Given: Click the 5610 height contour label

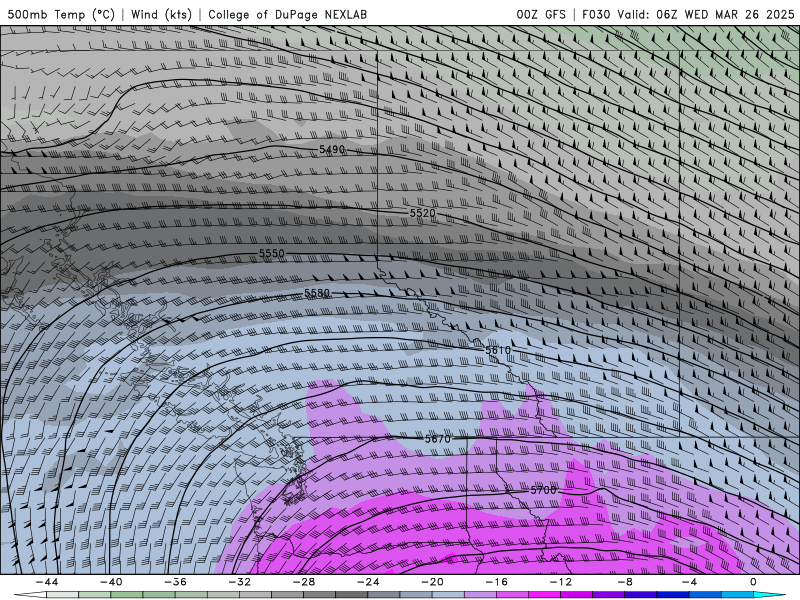Looking at the screenshot, I should pyautogui.click(x=497, y=350).
